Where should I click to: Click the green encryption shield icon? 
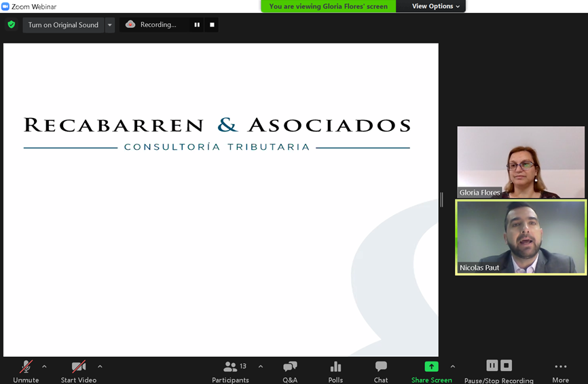[x=12, y=24]
